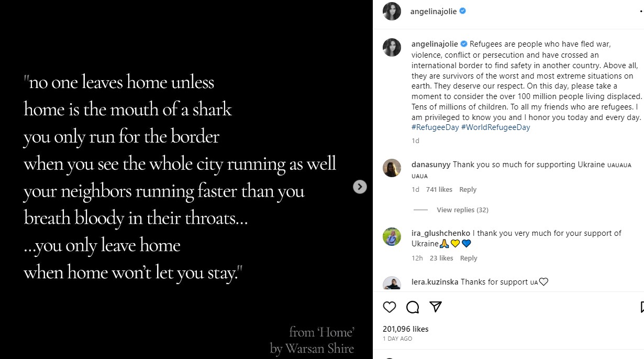Image resolution: width=644 pixels, height=359 pixels.
Task: Like the post with heart icon
Action: pyautogui.click(x=390, y=307)
